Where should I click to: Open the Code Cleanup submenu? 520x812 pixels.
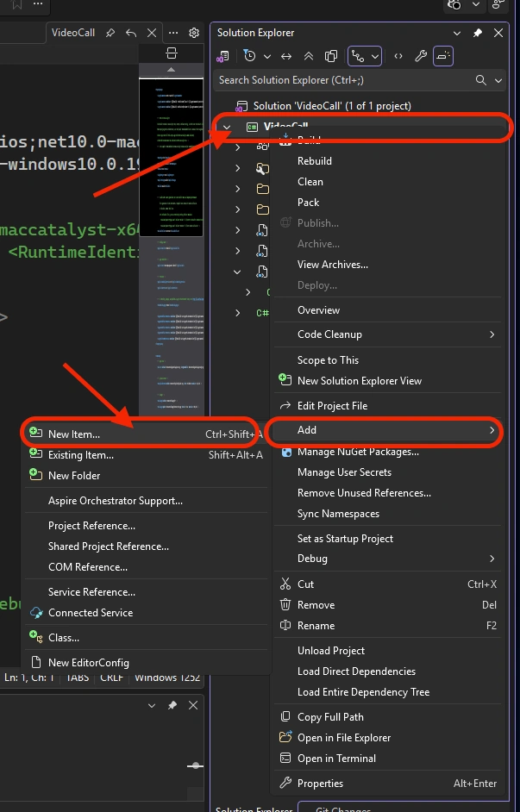pos(387,334)
